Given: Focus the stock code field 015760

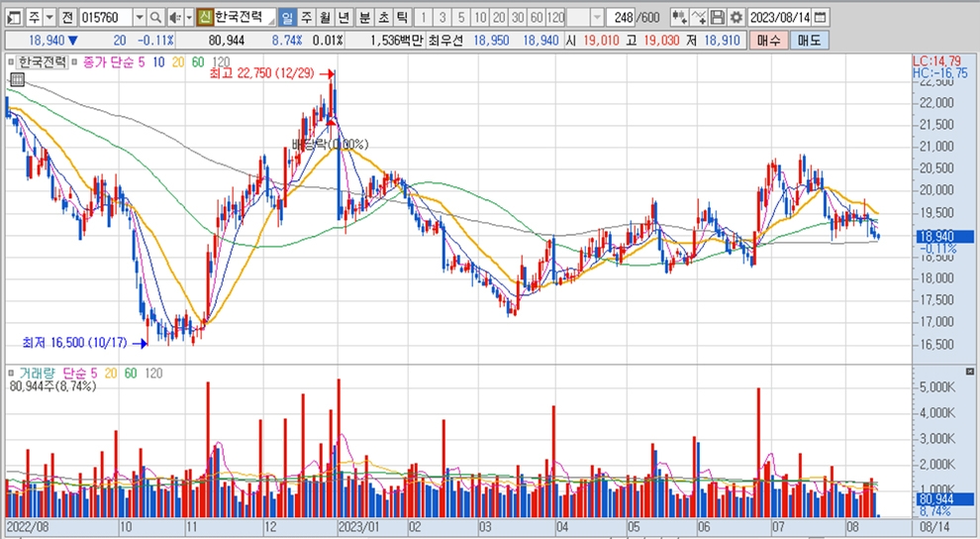Looking at the screenshot, I should [x=105, y=17].
